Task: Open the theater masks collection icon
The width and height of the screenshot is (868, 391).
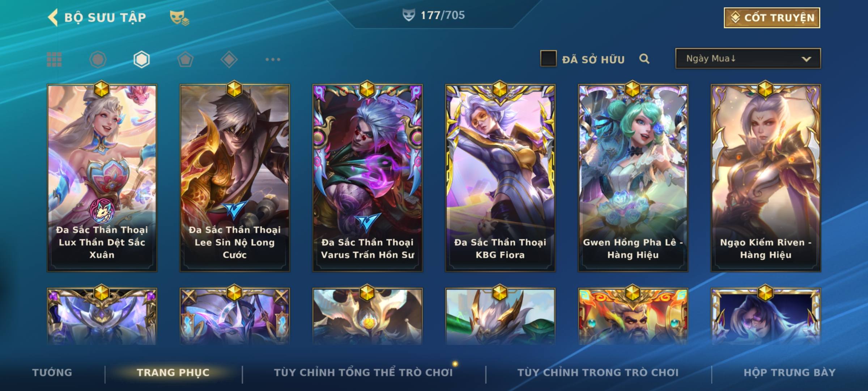Action: coord(179,18)
